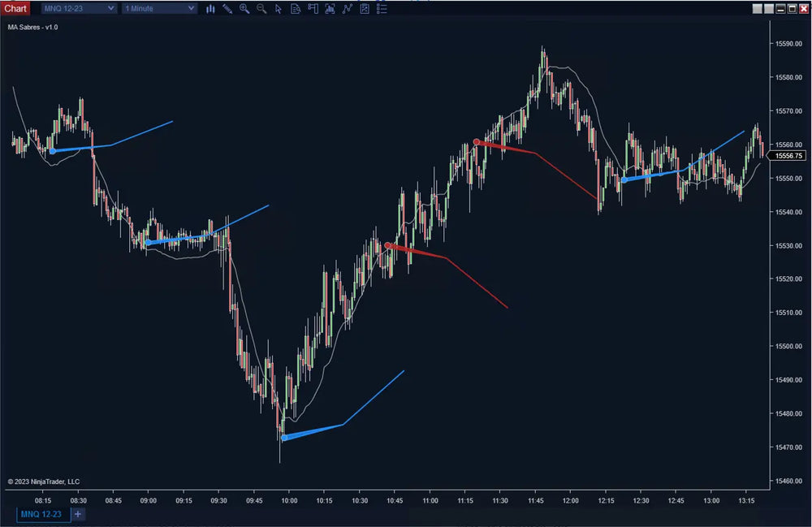Add a new chart tab with plus
The height and width of the screenshot is (527, 812).
[x=78, y=514]
